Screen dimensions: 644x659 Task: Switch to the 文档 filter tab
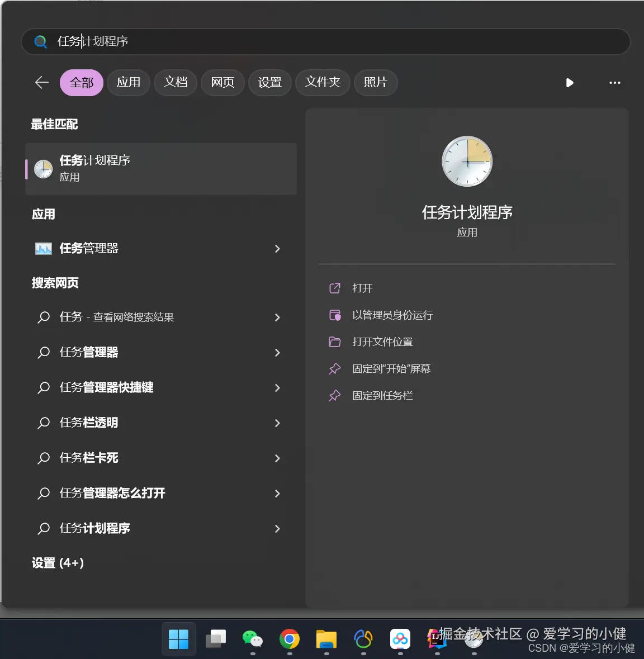(175, 82)
